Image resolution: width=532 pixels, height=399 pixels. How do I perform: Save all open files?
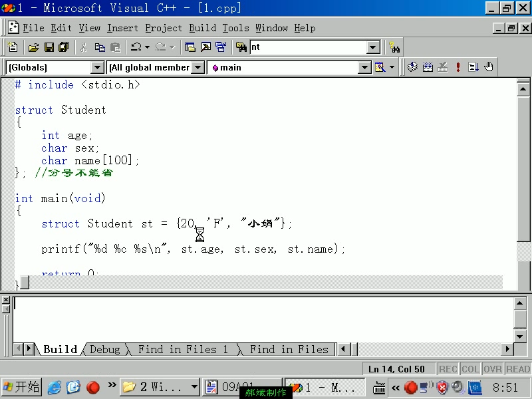coord(64,47)
